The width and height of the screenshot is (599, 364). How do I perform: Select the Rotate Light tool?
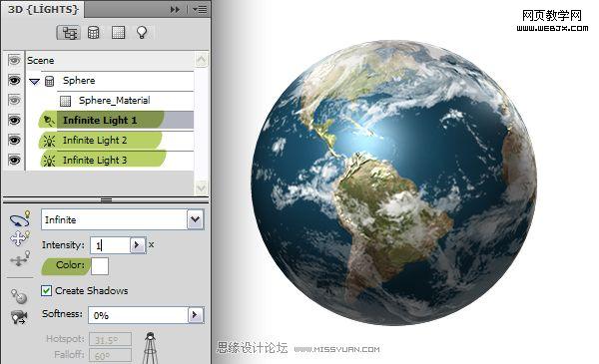[x=20, y=219]
